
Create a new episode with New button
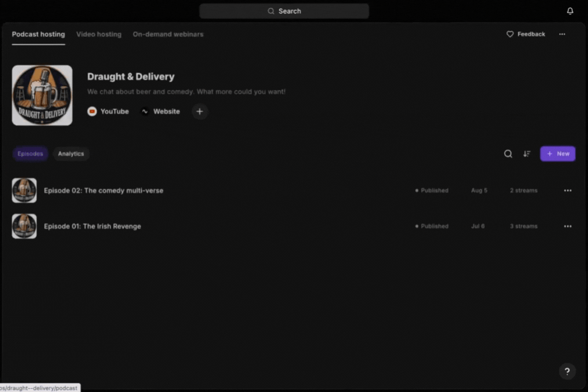tap(558, 154)
